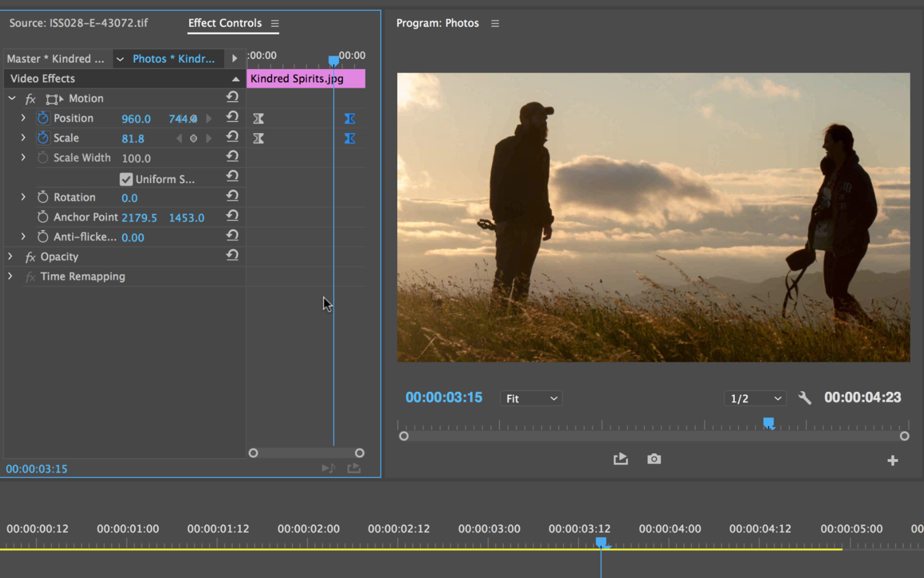This screenshot has height=578, width=924.
Task: Toggle Position animation stopwatch
Action: (43, 118)
